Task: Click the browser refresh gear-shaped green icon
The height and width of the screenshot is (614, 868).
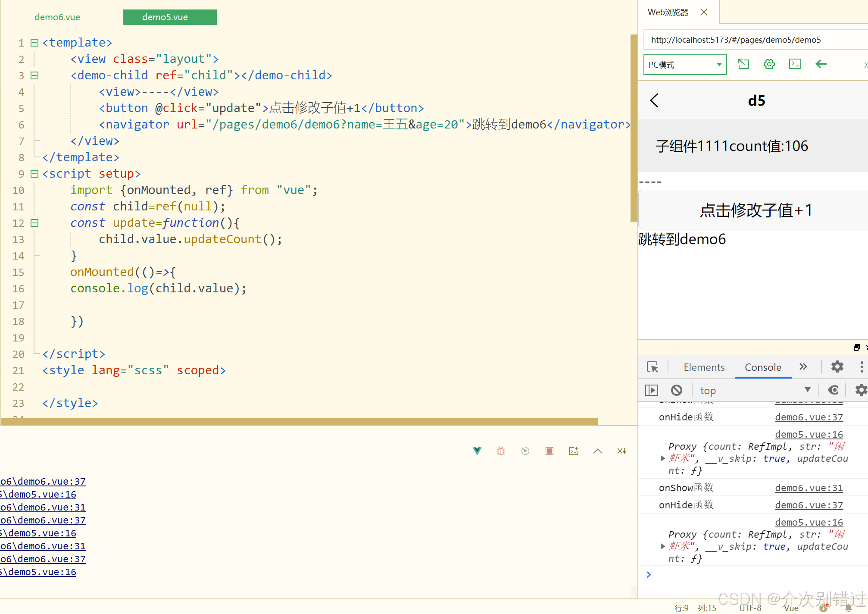Action: click(x=769, y=64)
